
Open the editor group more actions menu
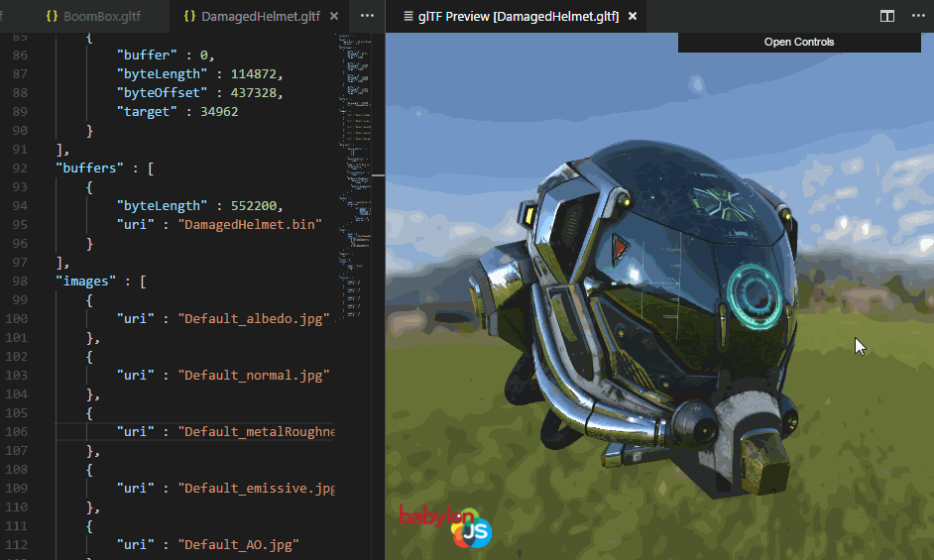[367, 16]
